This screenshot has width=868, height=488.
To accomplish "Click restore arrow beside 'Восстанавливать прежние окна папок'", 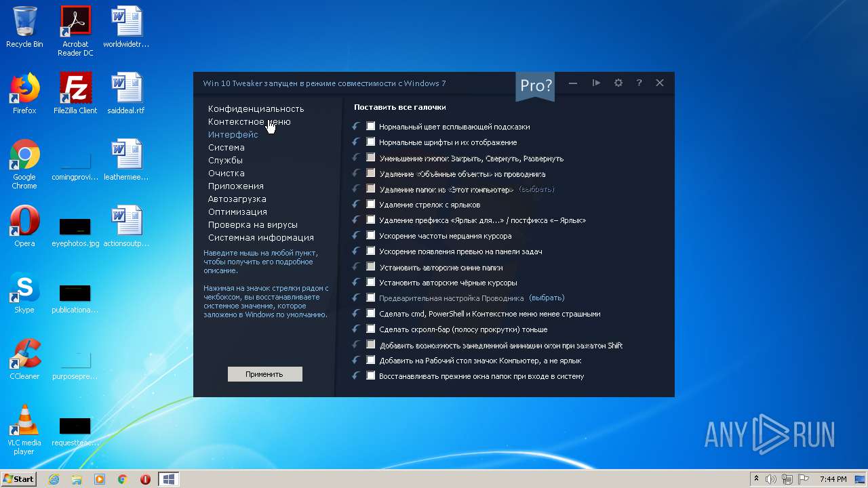I will [x=356, y=375].
